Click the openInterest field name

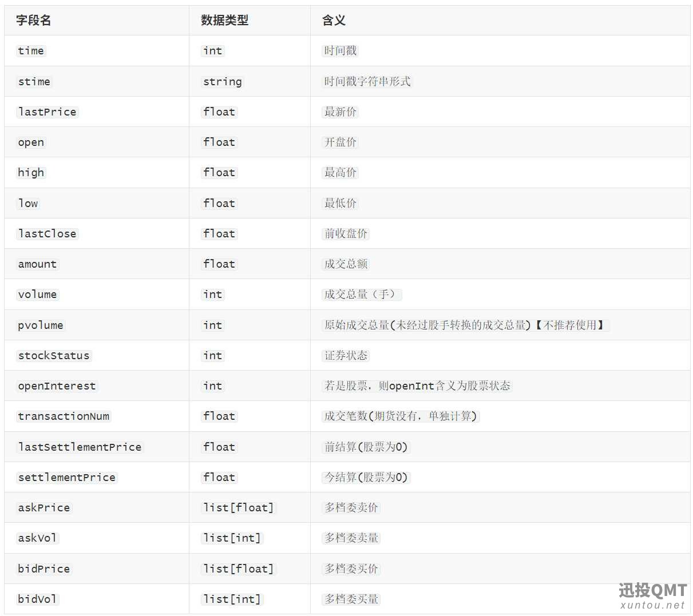click(57, 386)
